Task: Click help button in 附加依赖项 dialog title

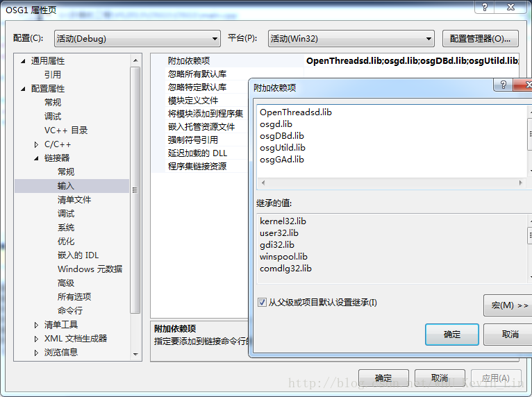Action: (504, 85)
